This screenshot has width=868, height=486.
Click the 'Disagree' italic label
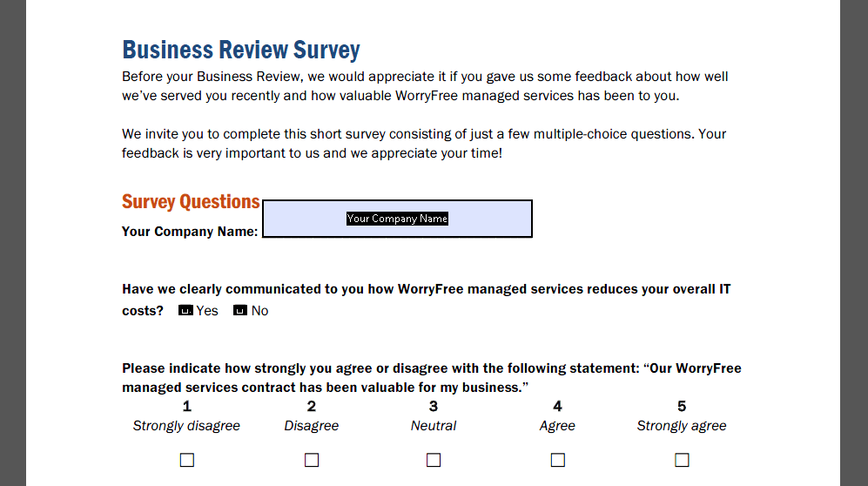click(312, 426)
